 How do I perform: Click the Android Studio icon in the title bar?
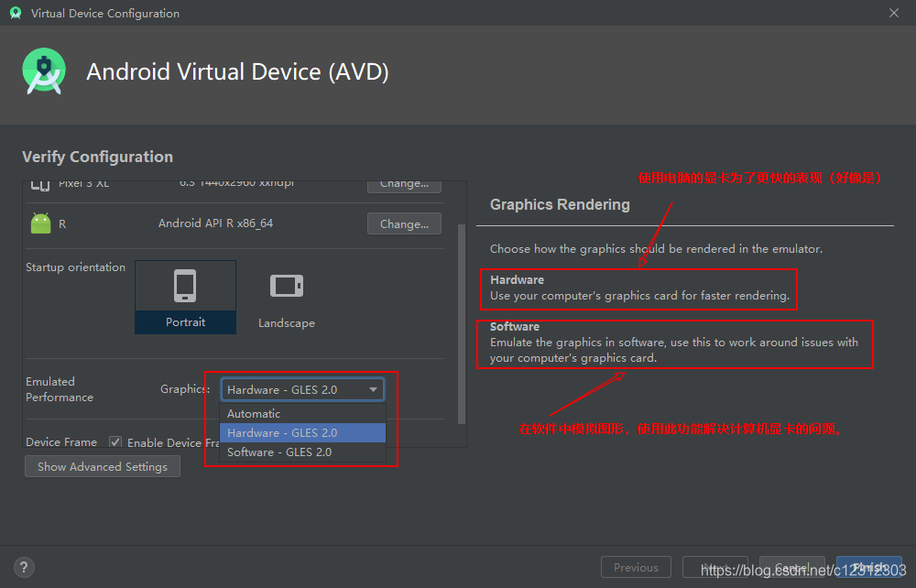point(16,13)
